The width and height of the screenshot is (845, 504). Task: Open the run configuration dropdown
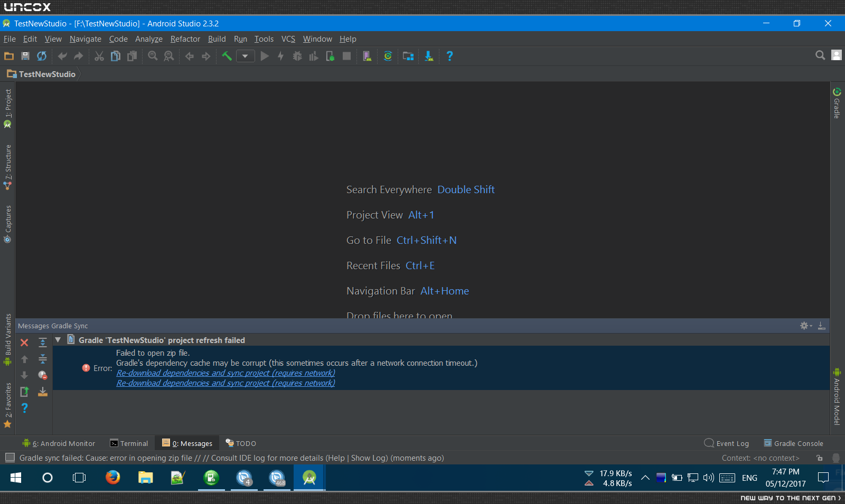(x=245, y=56)
